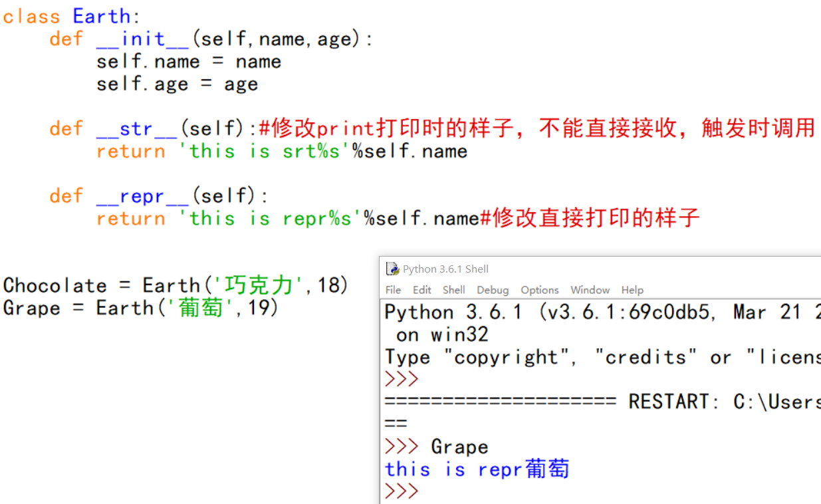The width and height of the screenshot is (821, 504).
Task: Open the Options menu
Action: pyautogui.click(x=539, y=290)
